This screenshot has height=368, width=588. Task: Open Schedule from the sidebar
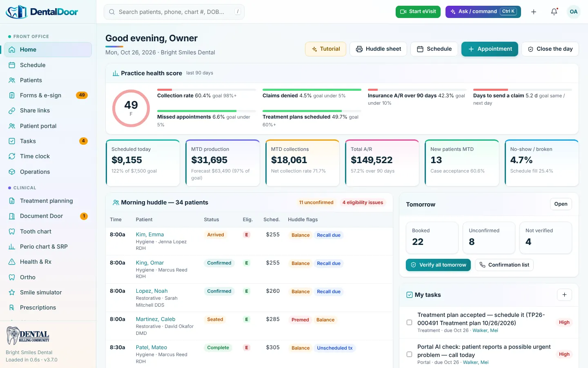click(48, 65)
